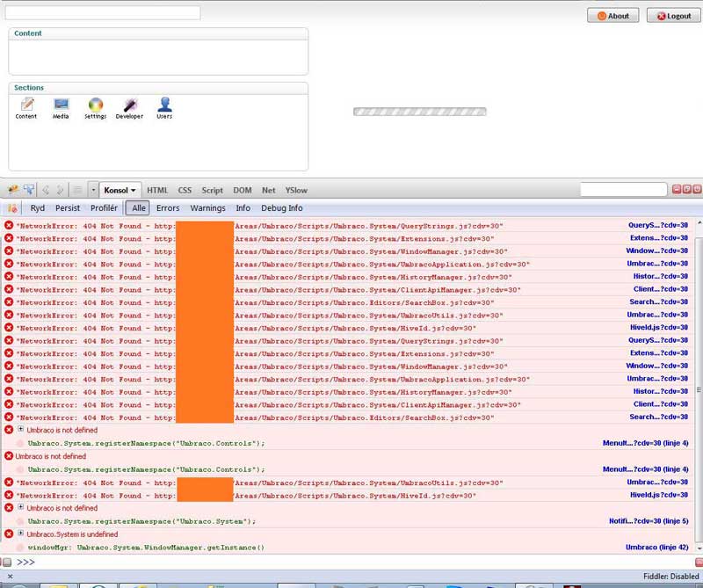Detach Firebug into a new window

pos(687,190)
